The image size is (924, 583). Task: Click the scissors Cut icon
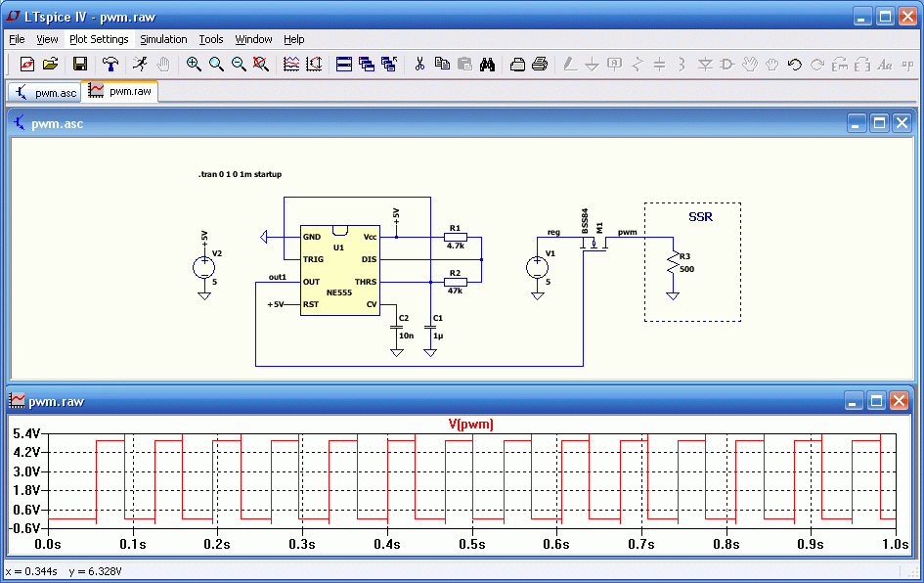click(419, 64)
